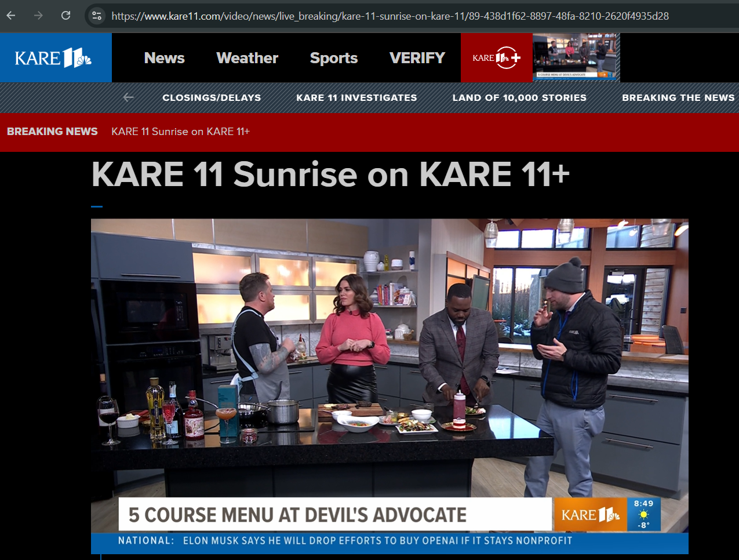This screenshot has height=560, width=739.
Task: Click the BREAKING NEWS label
Action: click(52, 132)
